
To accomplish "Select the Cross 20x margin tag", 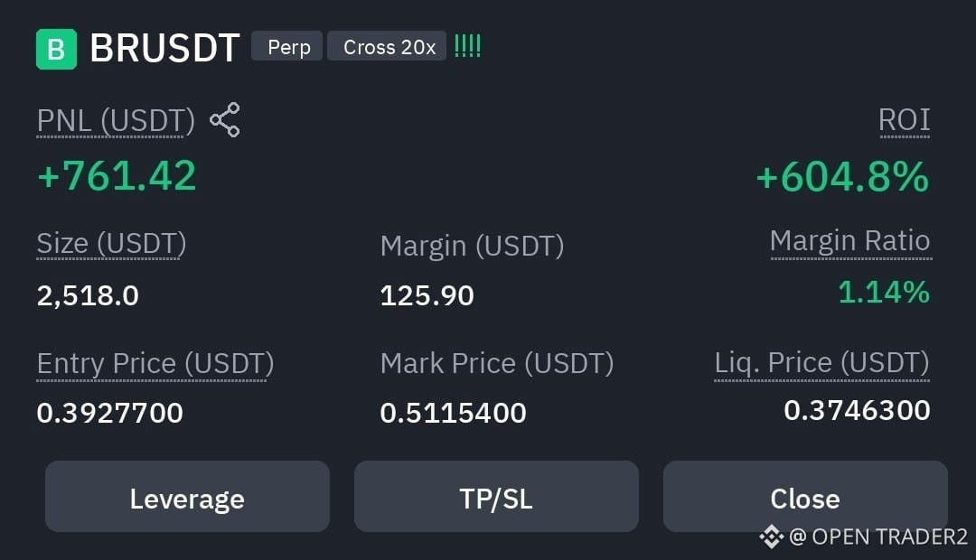I will [387, 46].
